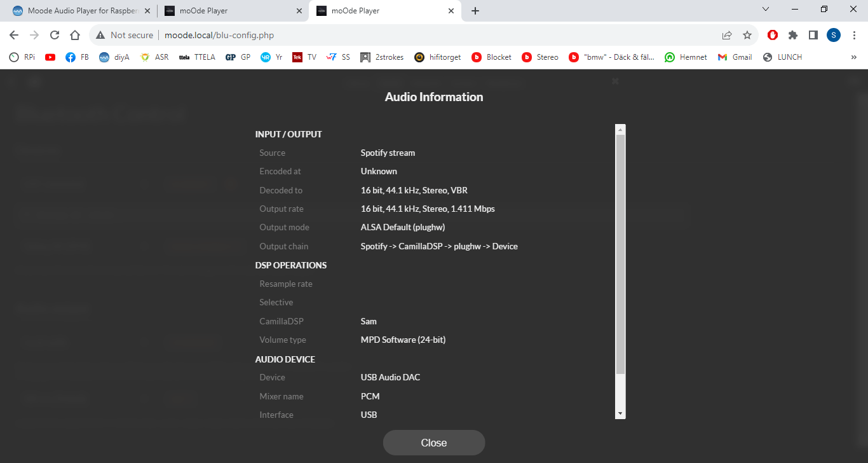The image size is (868, 463).
Task: Open the diyA bookmark
Action: (114, 57)
